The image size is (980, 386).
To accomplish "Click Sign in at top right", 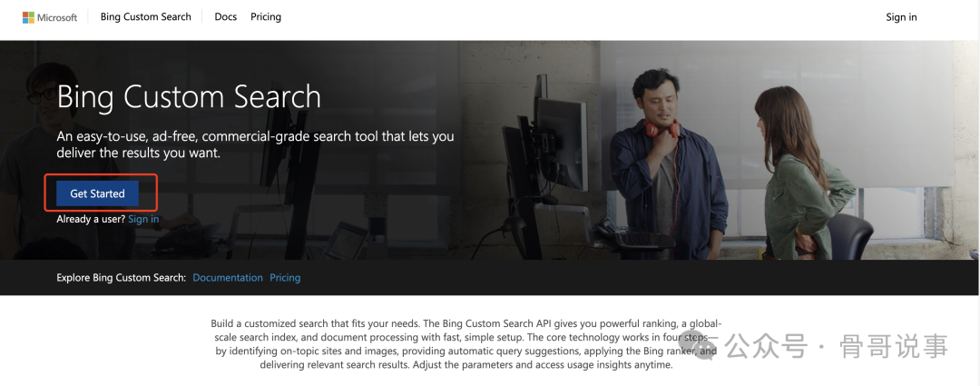I will click(x=901, y=17).
